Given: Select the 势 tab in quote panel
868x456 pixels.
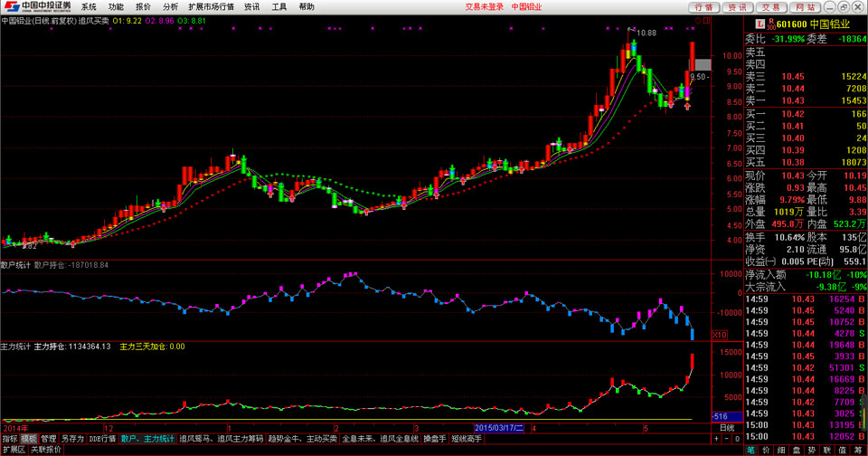Looking at the screenshot, I should [812, 451].
